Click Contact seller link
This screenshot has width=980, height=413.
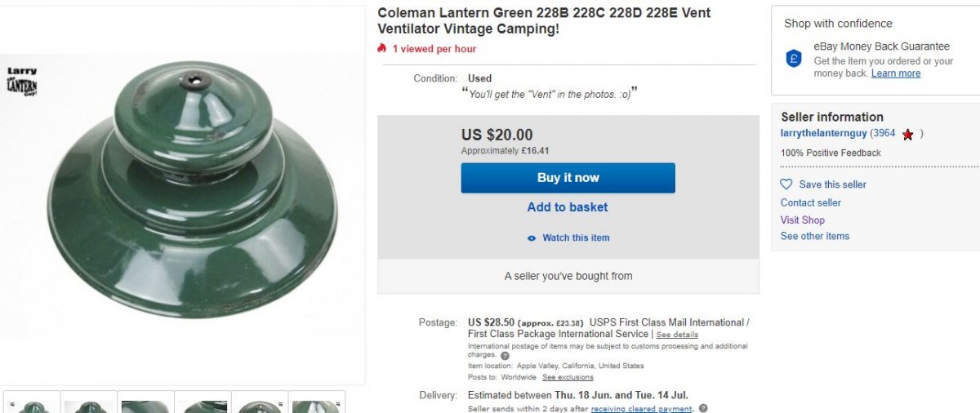click(x=810, y=202)
